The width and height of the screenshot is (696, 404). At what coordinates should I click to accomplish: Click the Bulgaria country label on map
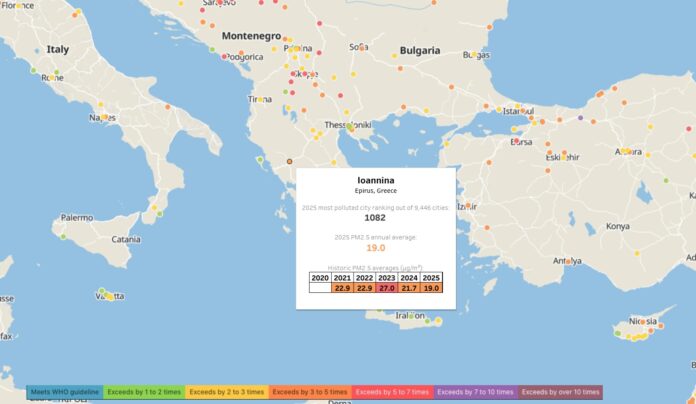420,49
